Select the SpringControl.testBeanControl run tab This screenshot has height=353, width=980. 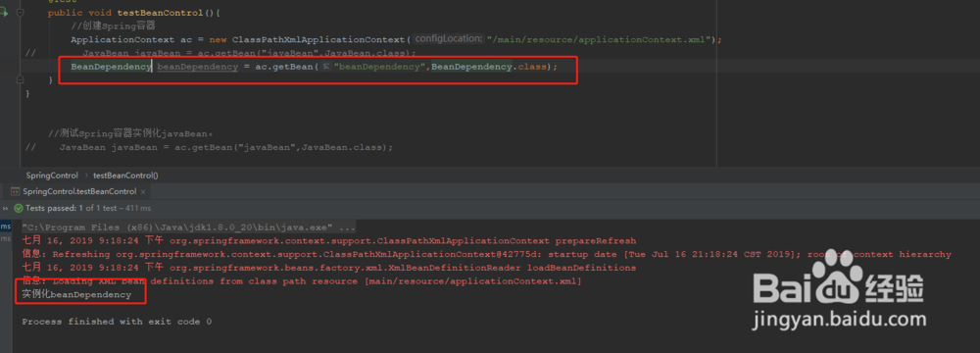pos(78,191)
